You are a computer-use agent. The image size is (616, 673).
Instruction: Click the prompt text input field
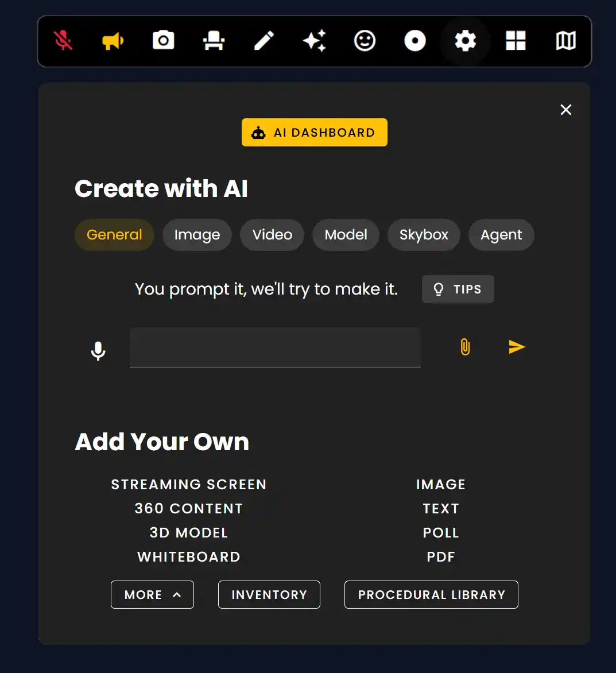pos(275,347)
